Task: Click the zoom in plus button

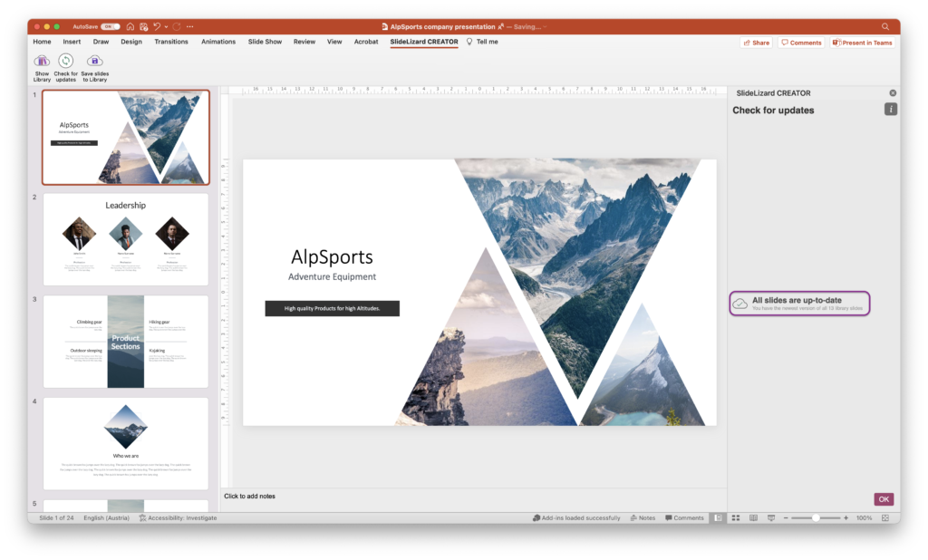Action: (x=846, y=518)
